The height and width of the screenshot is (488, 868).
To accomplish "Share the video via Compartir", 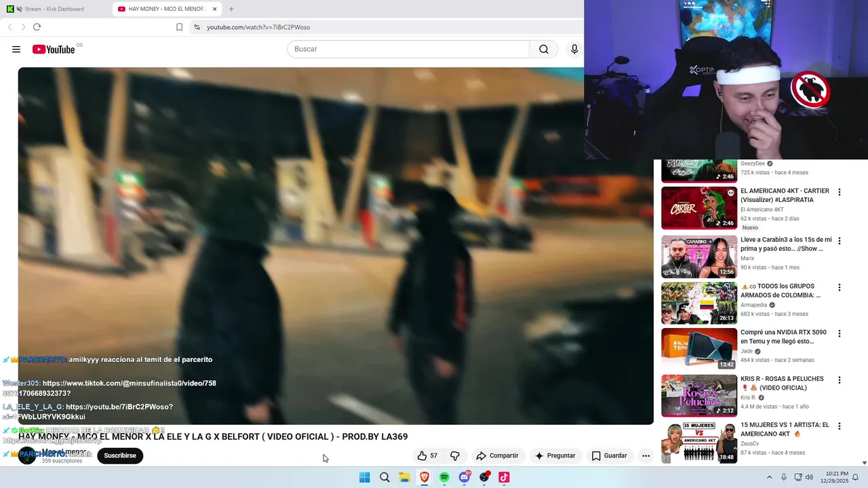I will coord(497,455).
